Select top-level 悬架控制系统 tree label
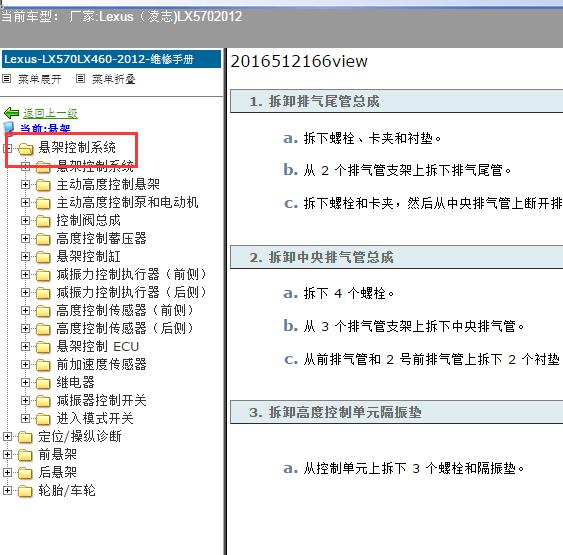 click(77, 148)
